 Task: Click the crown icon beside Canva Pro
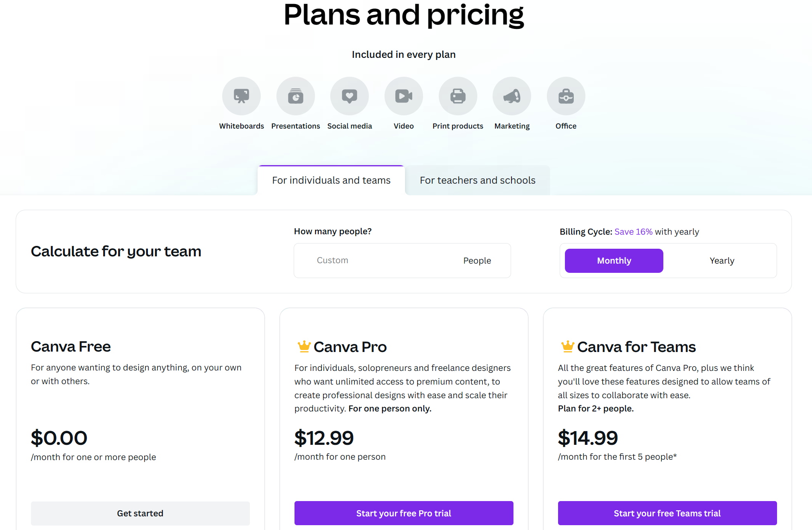tap(304, 346)
